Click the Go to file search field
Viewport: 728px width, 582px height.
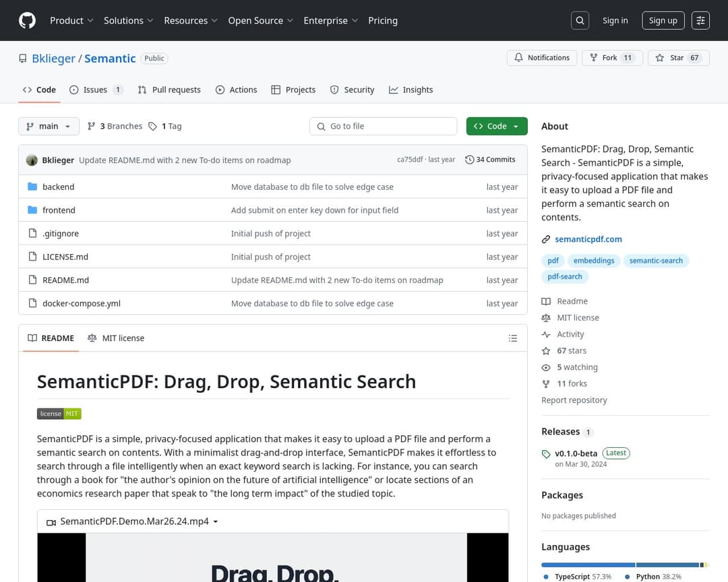click(x=383, y=126)
